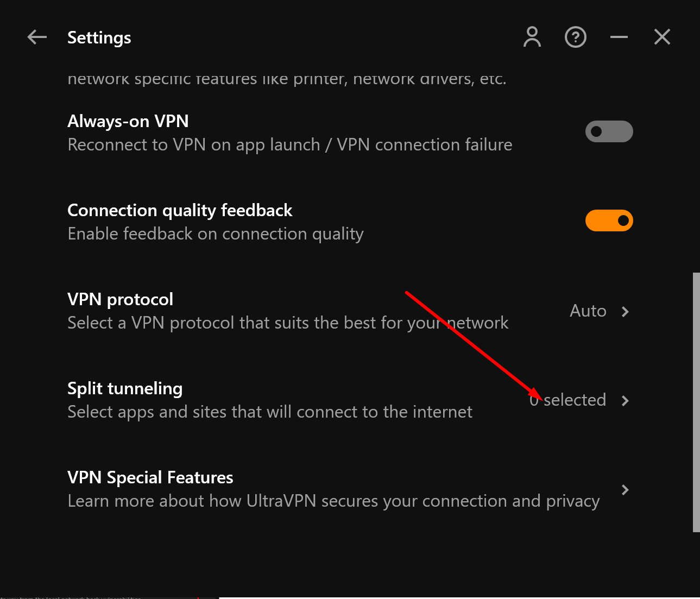Viewport: 700px width, 599px height.
Task: Open the VPN Special Features entry
Action: 350,489
